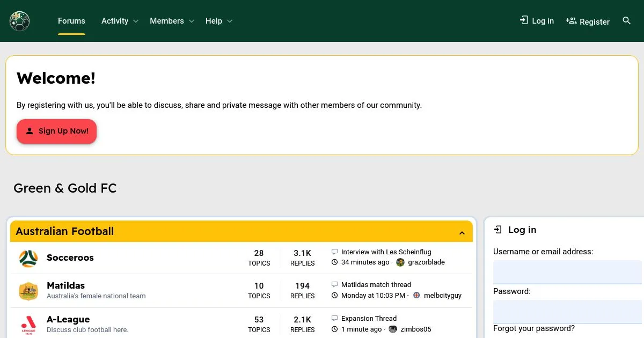Click the Socceroos forum badge icon
This screenshot has width=644, height=338.
(28, 258)
